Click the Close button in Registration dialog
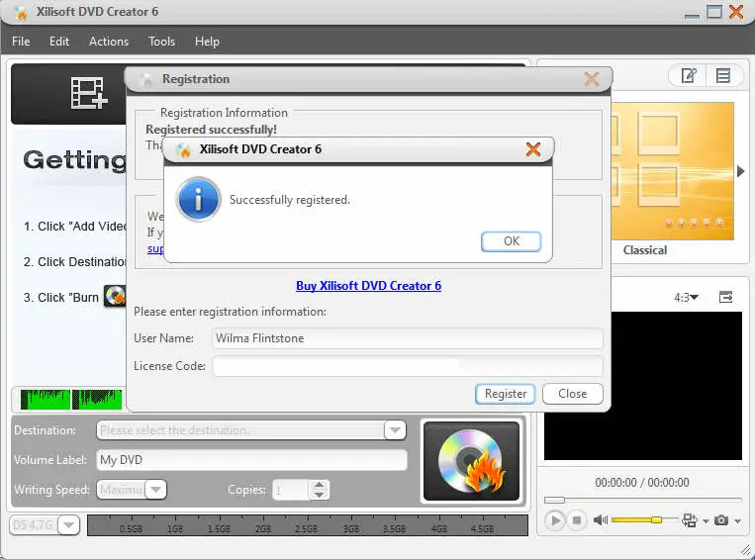This screenshot has width=755, height=560. (x=573, y=394)
